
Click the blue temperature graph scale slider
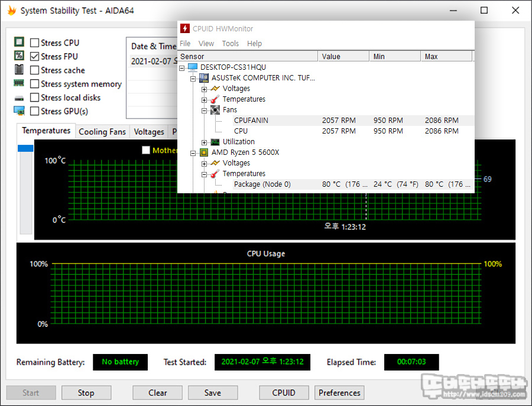pyautogui.click(x=25, y=148)
